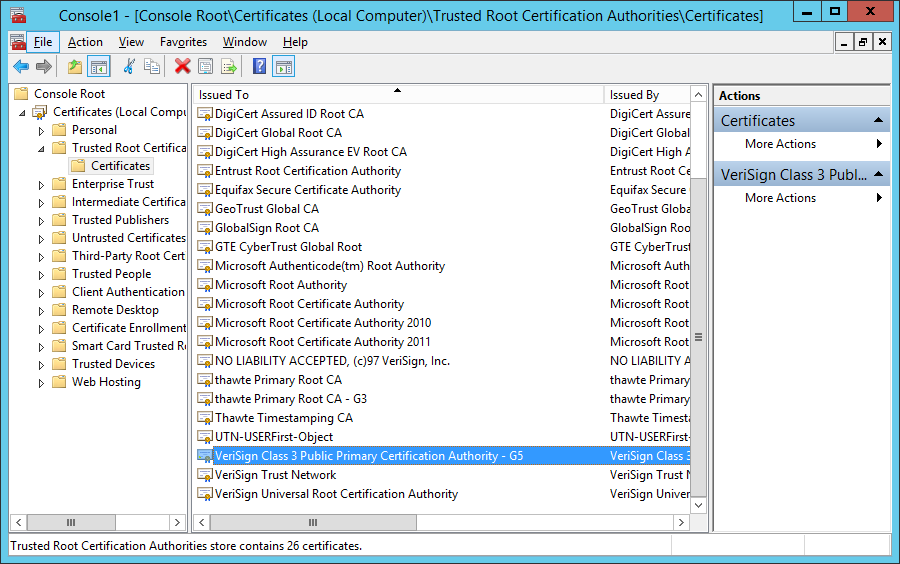The height and width of the screenshot is (564, 900).
Task: Click the MMC console icon beside File menu
Action: tap(18, 42)
